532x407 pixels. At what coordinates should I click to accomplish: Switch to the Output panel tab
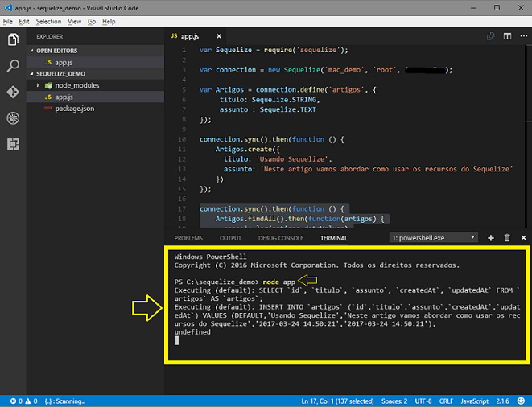click(x=230, y=238)
